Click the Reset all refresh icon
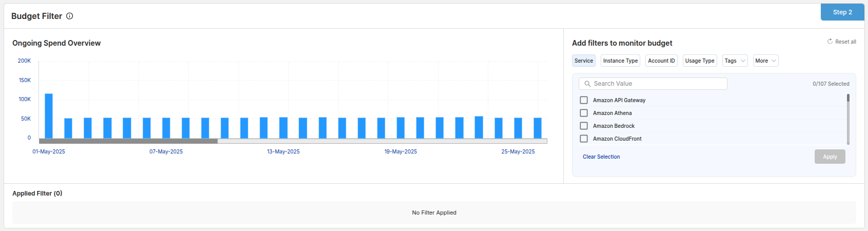This screenshot has width=868, height=231. tap(830, 42)
